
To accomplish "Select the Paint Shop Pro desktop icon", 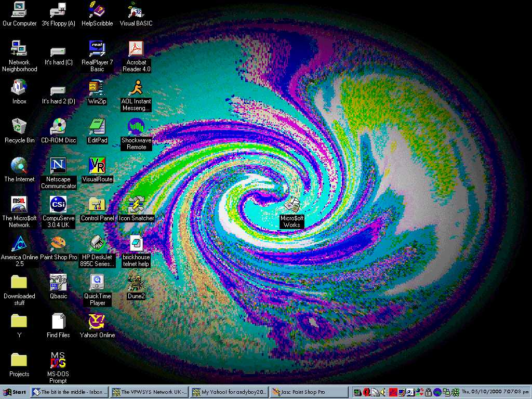I will click(x=58, y=244).
